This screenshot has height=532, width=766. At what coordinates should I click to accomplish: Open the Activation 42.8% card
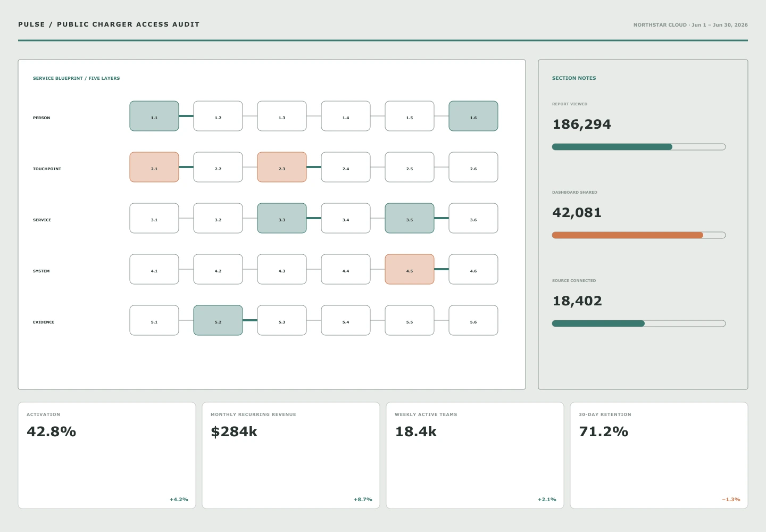(x=107, y=455)
